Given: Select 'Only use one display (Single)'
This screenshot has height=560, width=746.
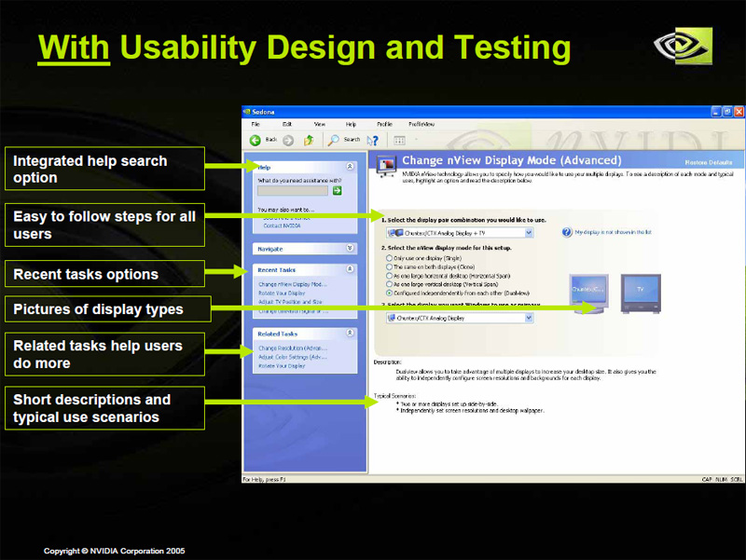Looking at the screenshot, I should (x=389, y=258).
